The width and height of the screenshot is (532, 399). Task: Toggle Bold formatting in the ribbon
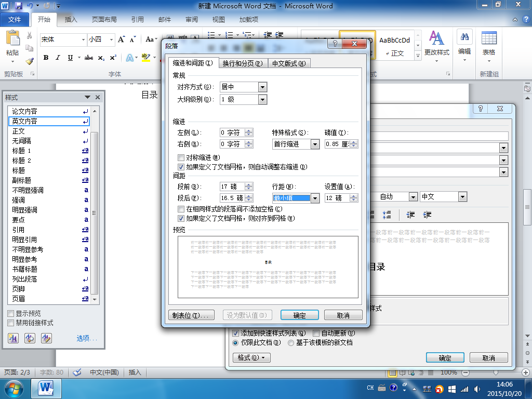click(46, 58)
